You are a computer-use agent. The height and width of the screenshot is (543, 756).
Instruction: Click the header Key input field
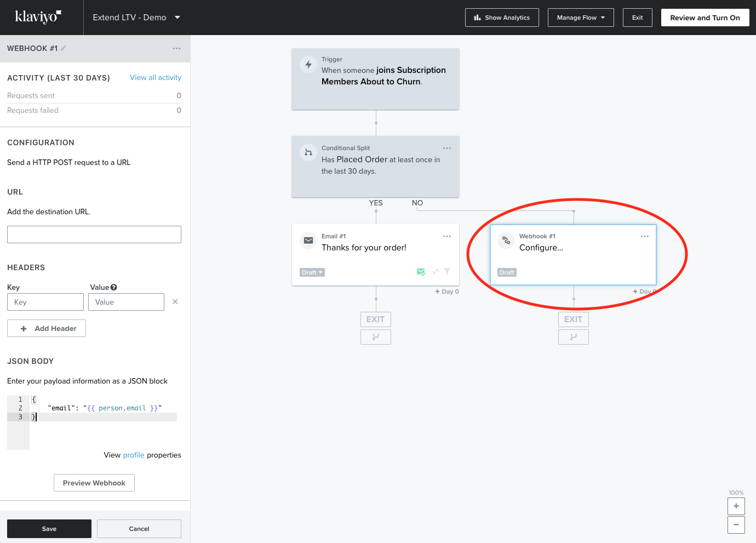(45, 302)
